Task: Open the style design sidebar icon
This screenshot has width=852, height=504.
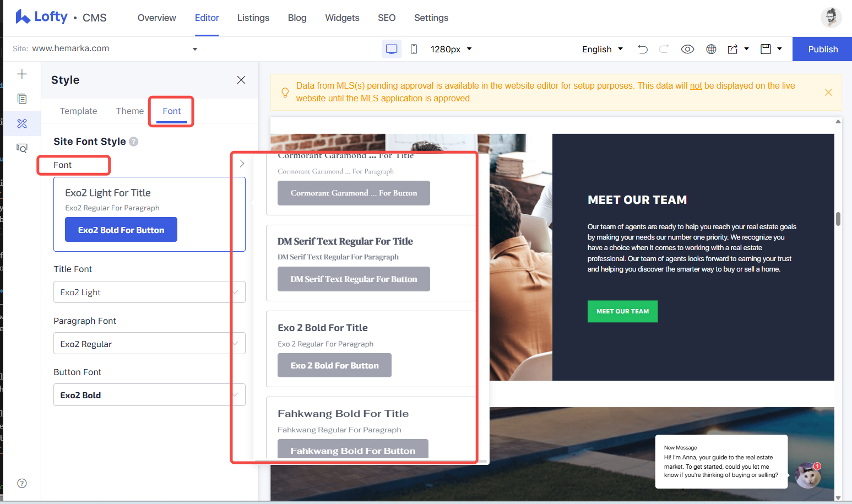Action: (x=22, y=123)
